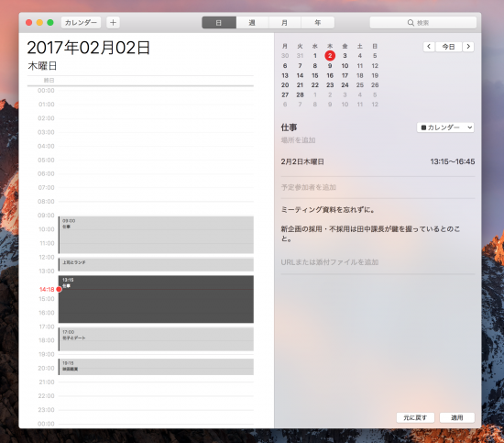504x443 pixels.
Task: Click the search magnifier icon
Action: click(x=411, y=23)
